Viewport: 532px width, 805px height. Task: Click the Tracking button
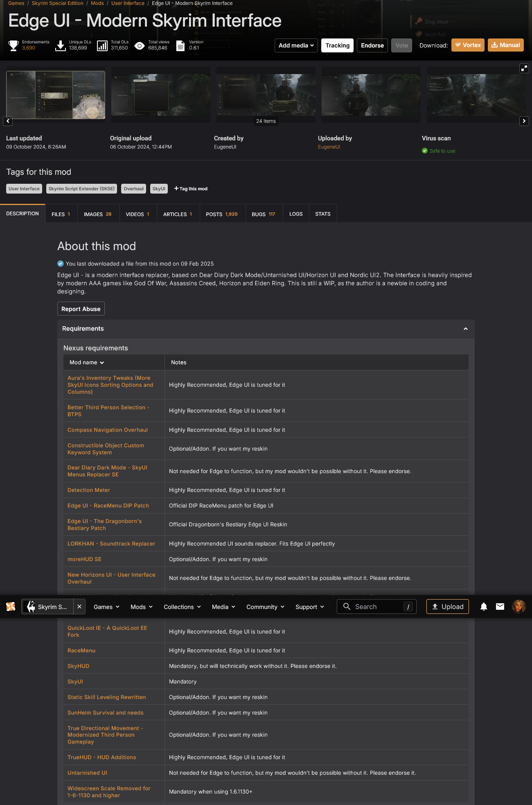point(338,45)
